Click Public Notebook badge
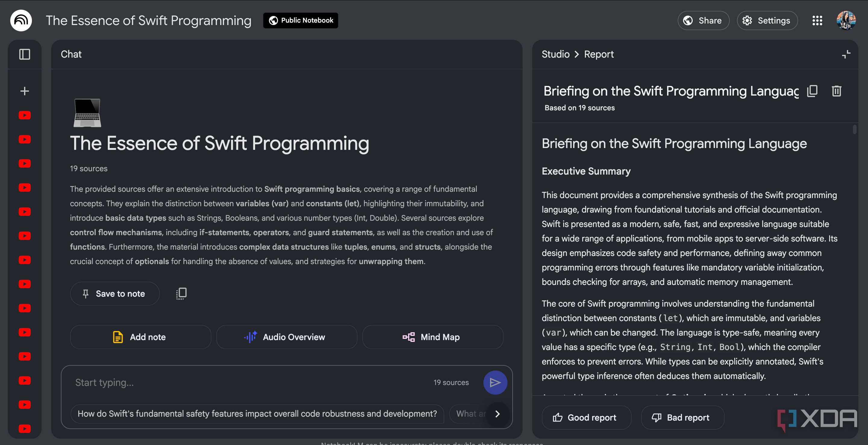 [x=301, y=21]
